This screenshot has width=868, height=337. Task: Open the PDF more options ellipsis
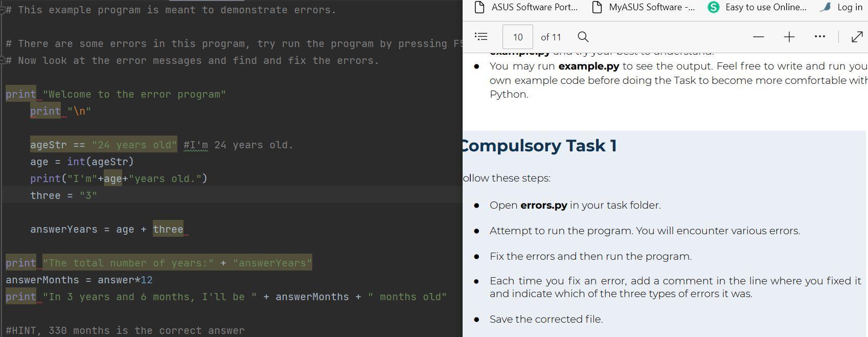coord(820,36)
